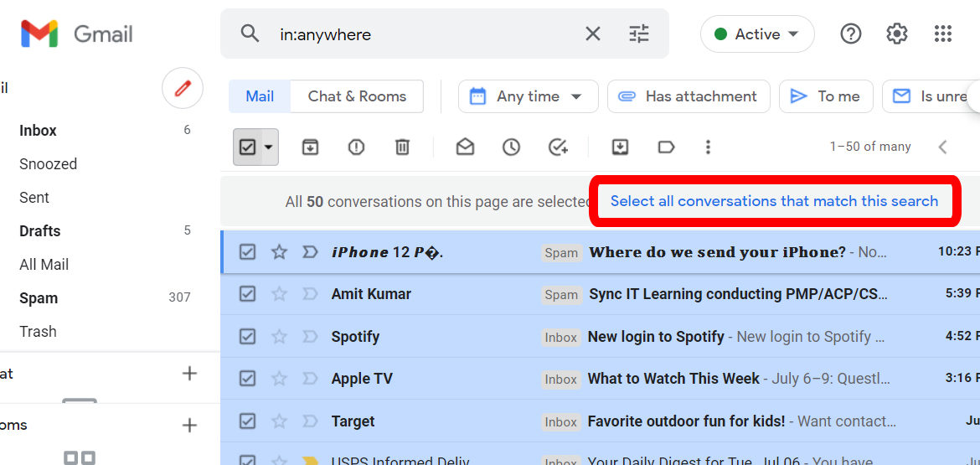Image resolution: width=980 pixels, height=465 pixels.
Task: Uncheck the Apple TV email checkbox
Action: click(247, 379)
